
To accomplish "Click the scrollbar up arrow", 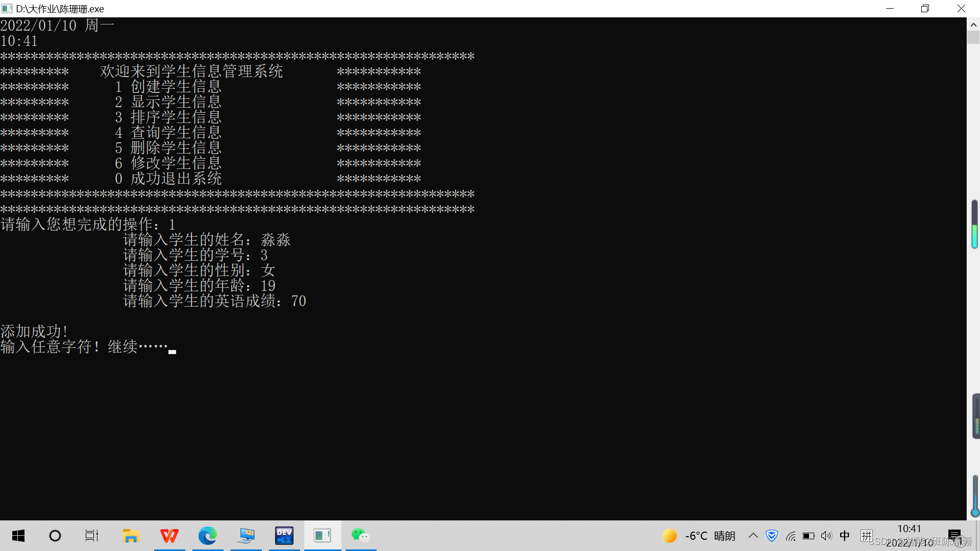I will pos(973,24).
